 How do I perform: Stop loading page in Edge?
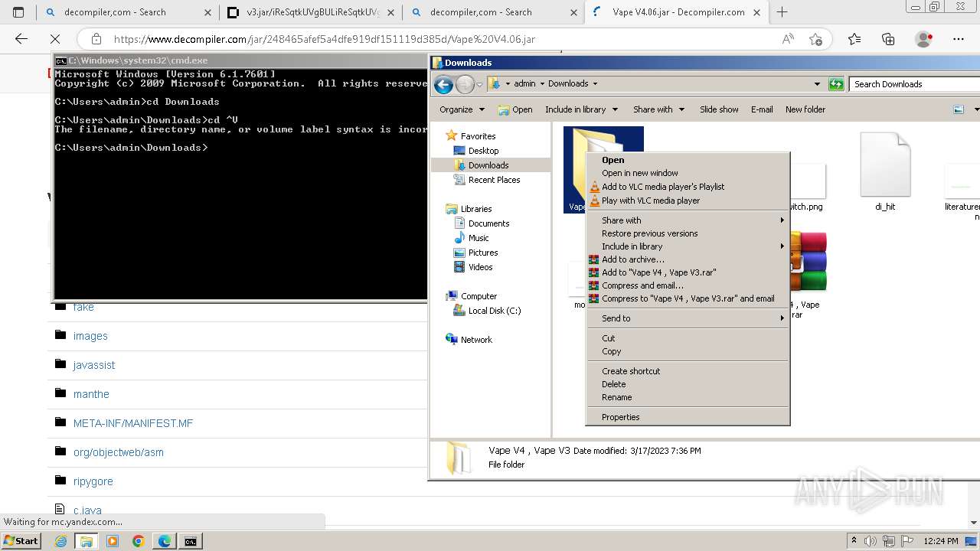[x=55, y=39]
